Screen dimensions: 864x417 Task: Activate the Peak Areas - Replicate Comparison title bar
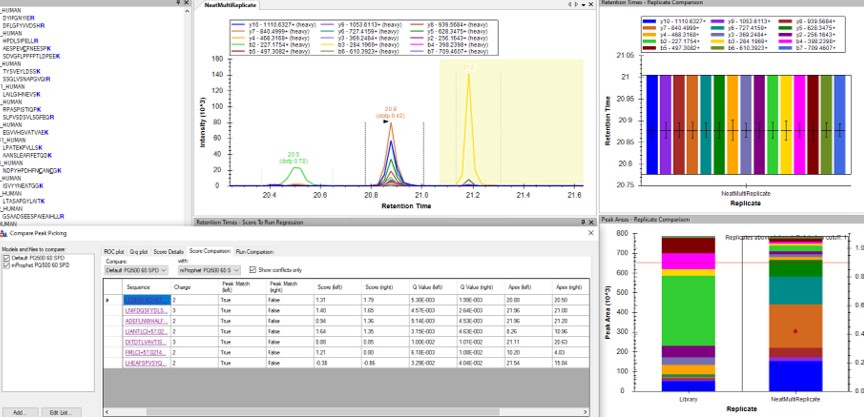click(731, 219)
